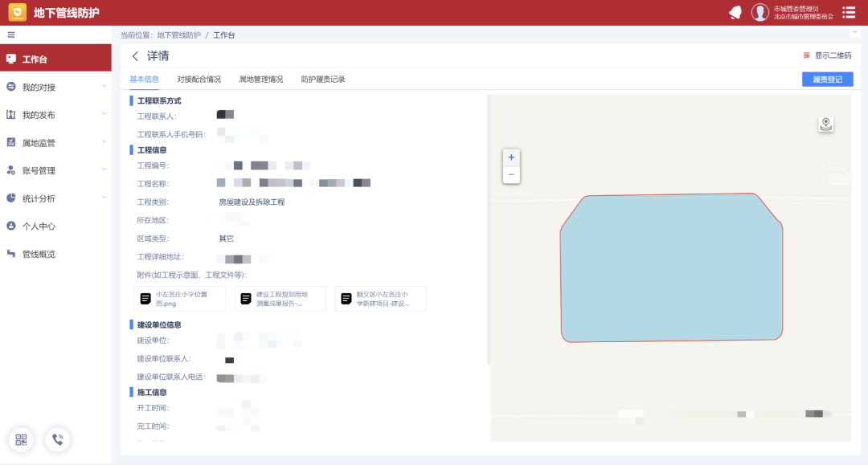Zoom in on the map

point(511,157)
